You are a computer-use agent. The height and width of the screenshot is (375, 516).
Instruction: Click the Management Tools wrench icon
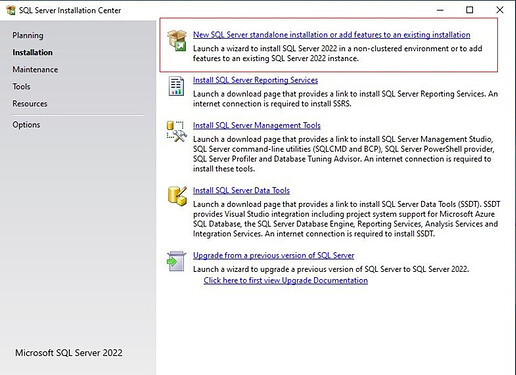(x=177, y=132)
